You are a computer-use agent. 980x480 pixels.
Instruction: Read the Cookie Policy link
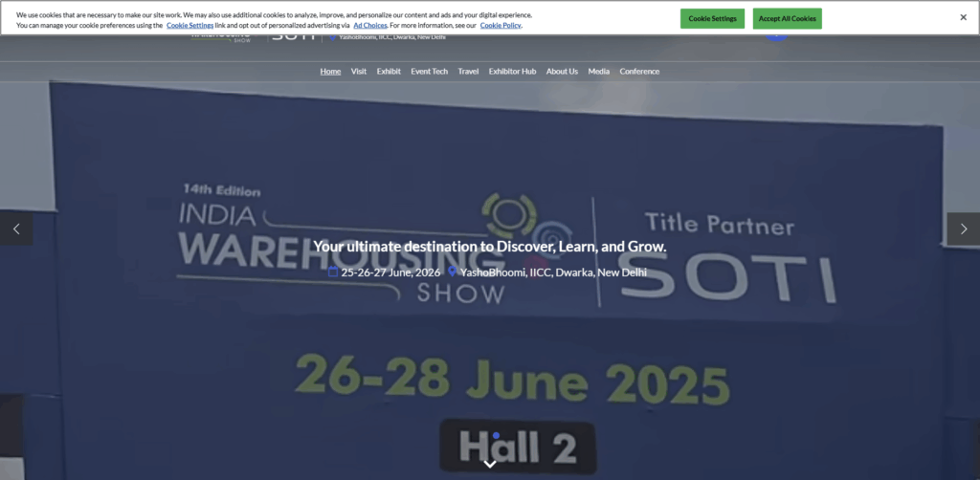(501, 26)
